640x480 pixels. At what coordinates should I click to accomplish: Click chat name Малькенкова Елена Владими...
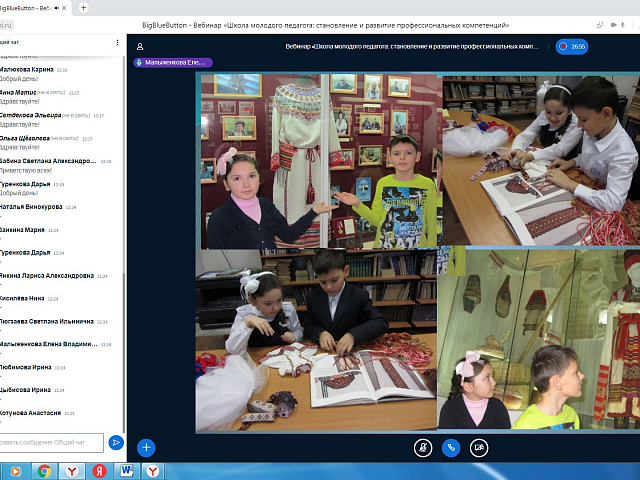(49, 344)
